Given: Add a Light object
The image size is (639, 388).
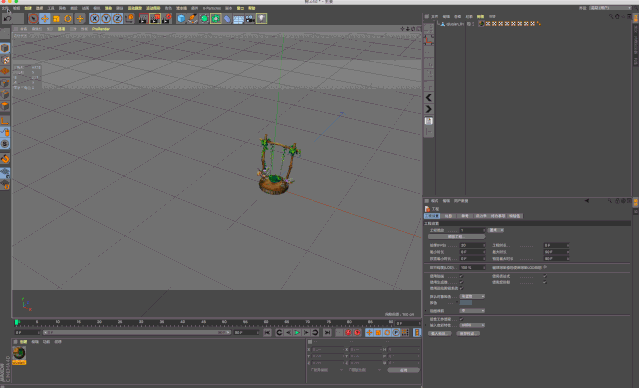Looking at the screenshot, I should pos(261,18).
